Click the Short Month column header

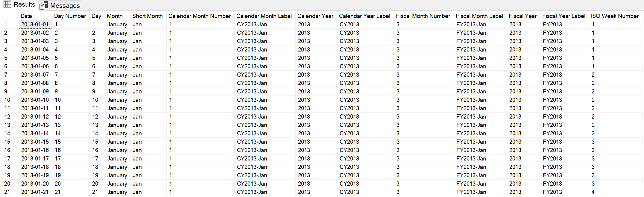(147, 16)
